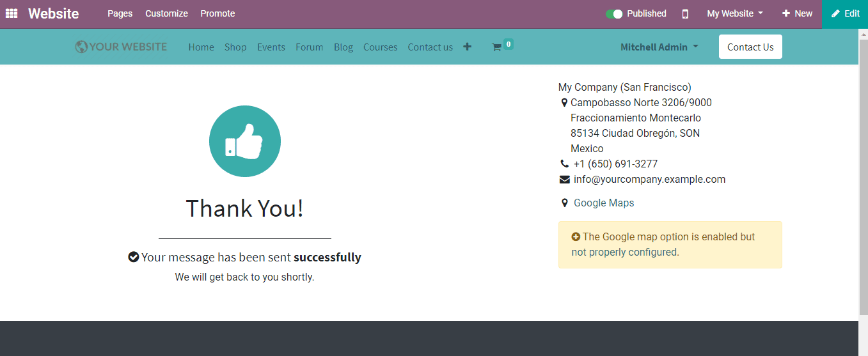The height and width of the screenshot is (356, 868).
Task: Click the YOUR WEBSITE logo text
Action: [128, 47]
